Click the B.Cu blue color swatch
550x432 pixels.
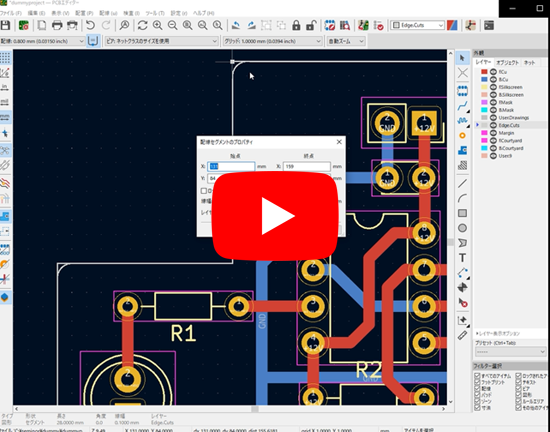[484, 80]
